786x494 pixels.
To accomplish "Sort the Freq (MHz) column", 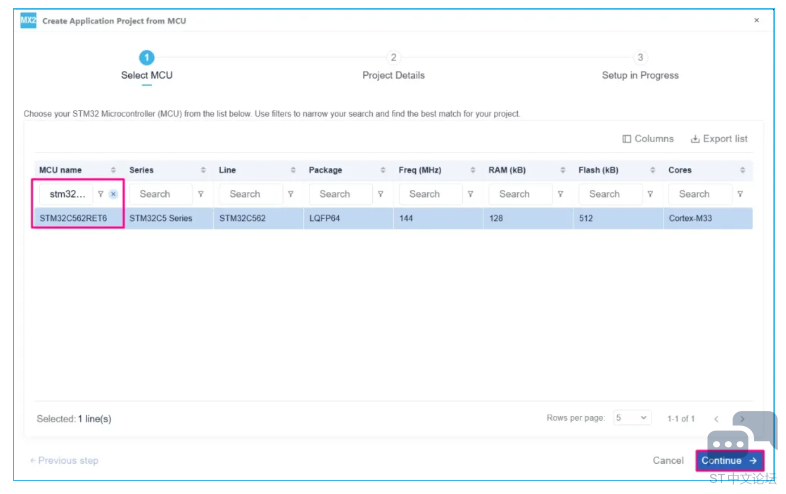I will pos(473,170).
